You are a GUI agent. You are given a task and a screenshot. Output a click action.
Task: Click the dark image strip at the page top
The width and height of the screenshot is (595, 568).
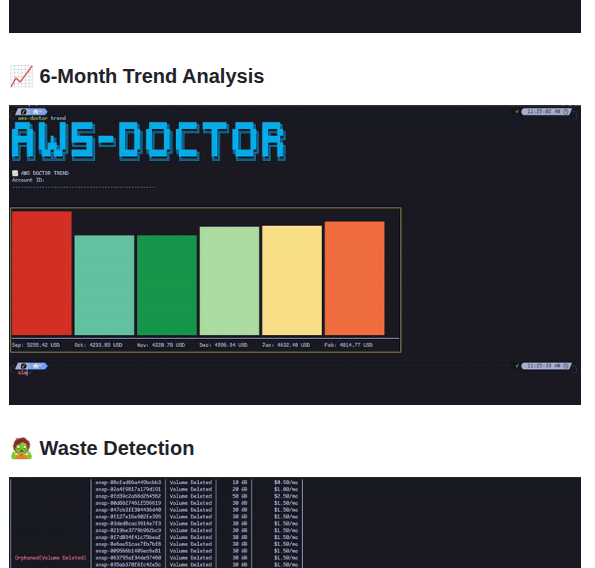point(295,16)
